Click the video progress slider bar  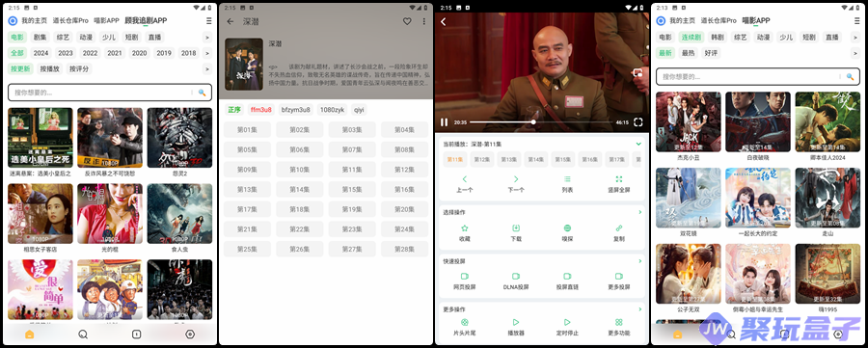pyautogui.click(x=540, y=122)
